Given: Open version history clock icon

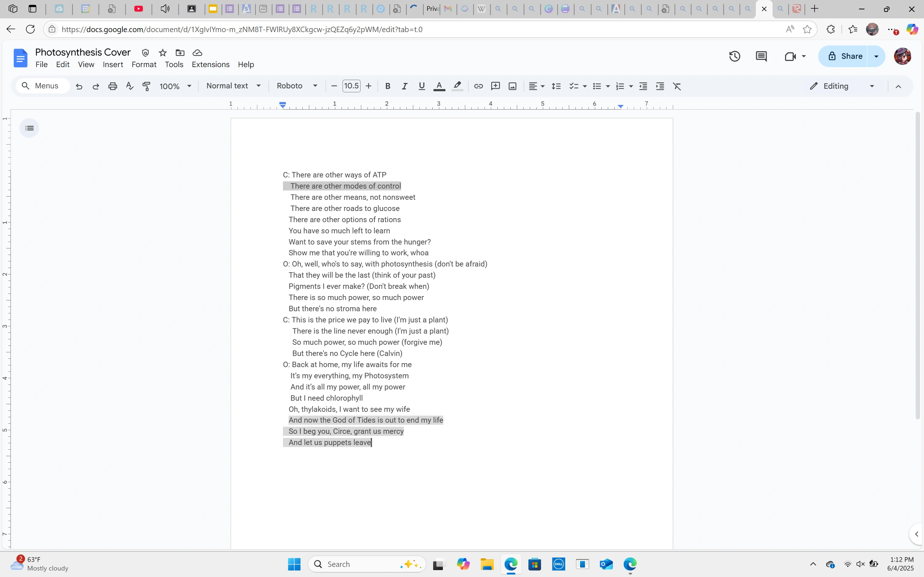Looking at the screenshot, I should click(734, 57).
